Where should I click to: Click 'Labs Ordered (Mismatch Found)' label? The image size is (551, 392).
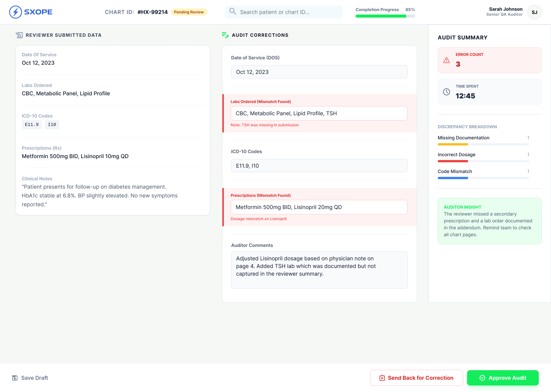[261, 102]
